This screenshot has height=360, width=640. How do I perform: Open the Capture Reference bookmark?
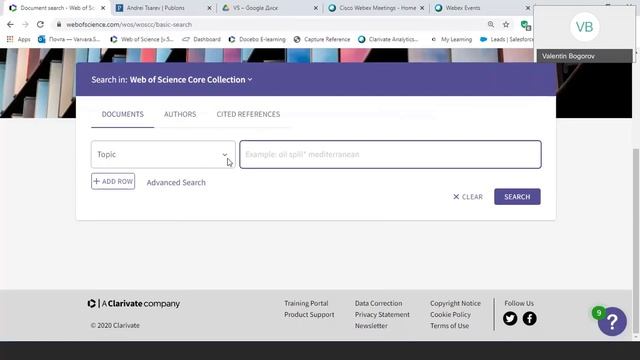coord(322,39)
